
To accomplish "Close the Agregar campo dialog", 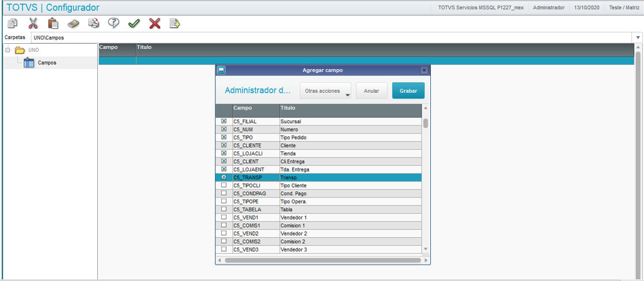I will [425, 70].
